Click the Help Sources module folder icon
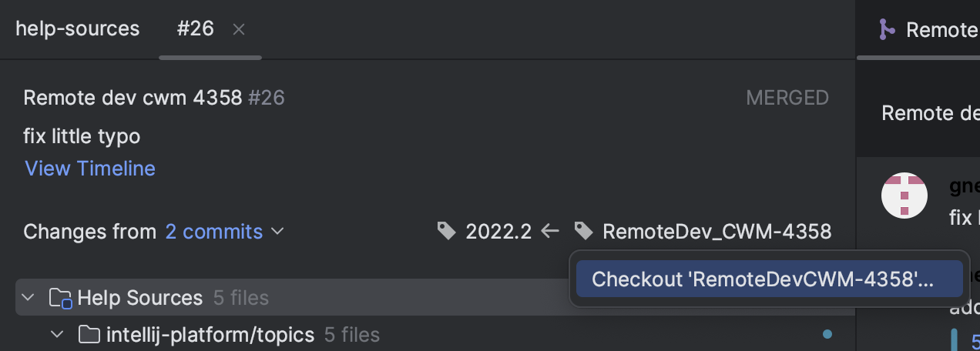Viewport: 980px width, 351px height. coord(60,298)
